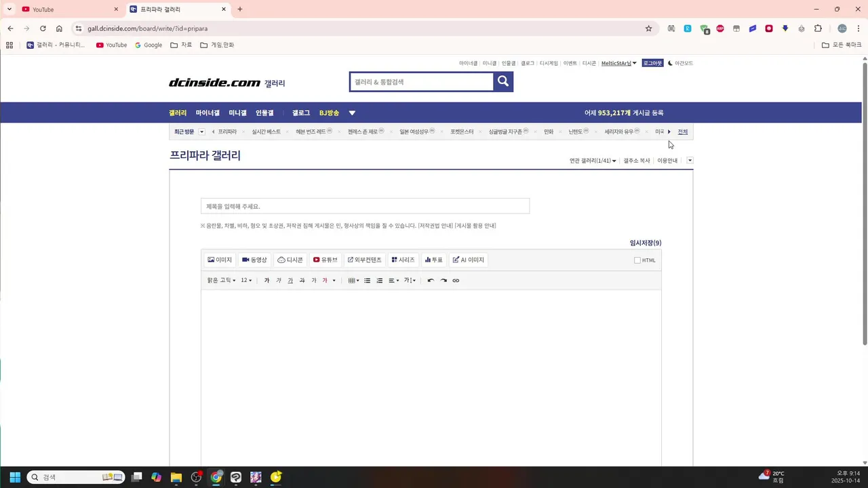Pick the 가 text background color button
Screen dimensions: 868x488
coord(313,281)
